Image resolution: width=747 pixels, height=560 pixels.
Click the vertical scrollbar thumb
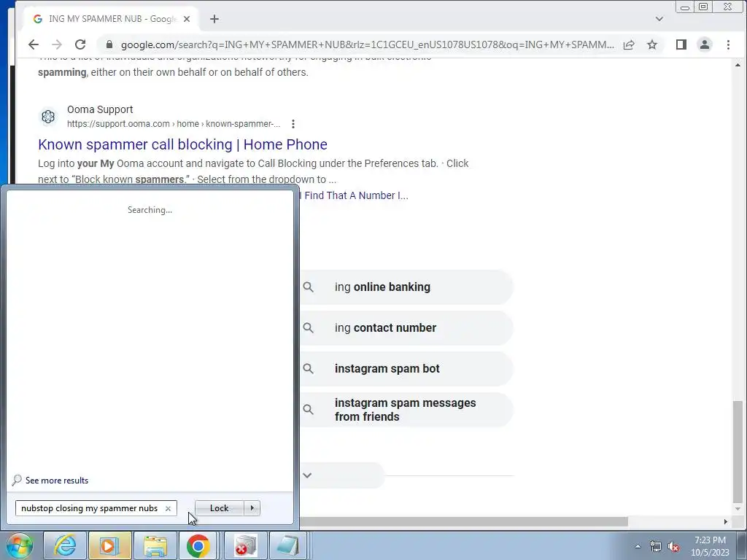[x=738, y=451]
